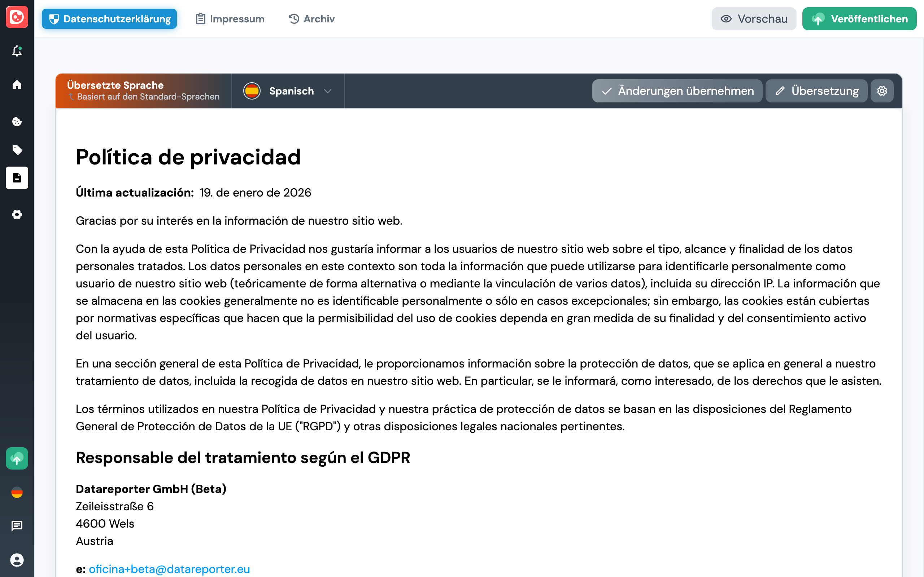Open the Archiv tab
Screen dimensions: 924x577
(x=311, y=19)
